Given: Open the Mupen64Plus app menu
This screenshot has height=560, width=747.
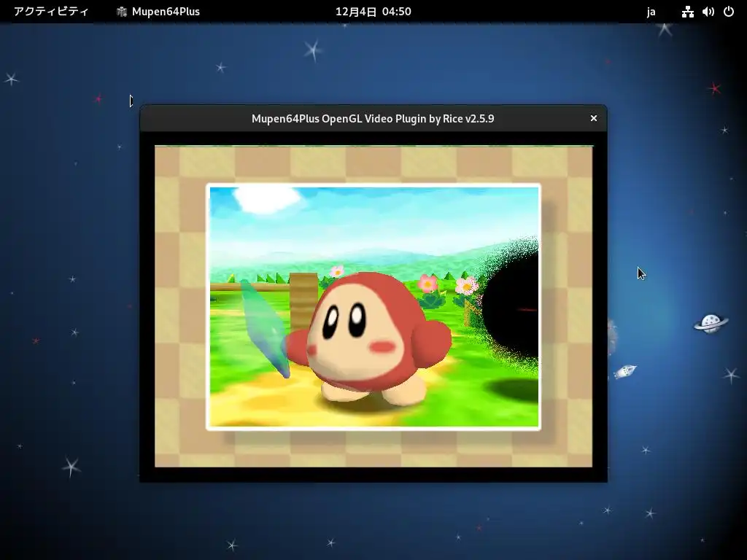Looking at the screenshot, I should pos(158,12).
